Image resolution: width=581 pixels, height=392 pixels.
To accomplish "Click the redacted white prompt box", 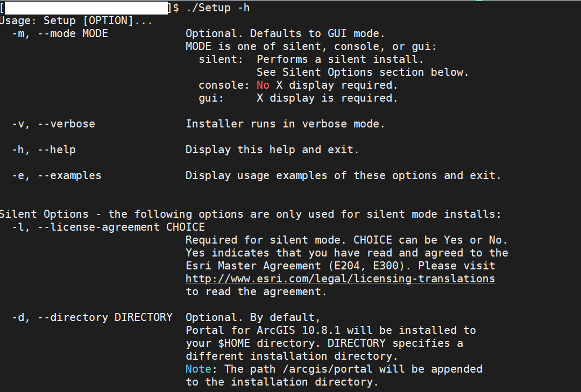I will [x=86, y=8].
